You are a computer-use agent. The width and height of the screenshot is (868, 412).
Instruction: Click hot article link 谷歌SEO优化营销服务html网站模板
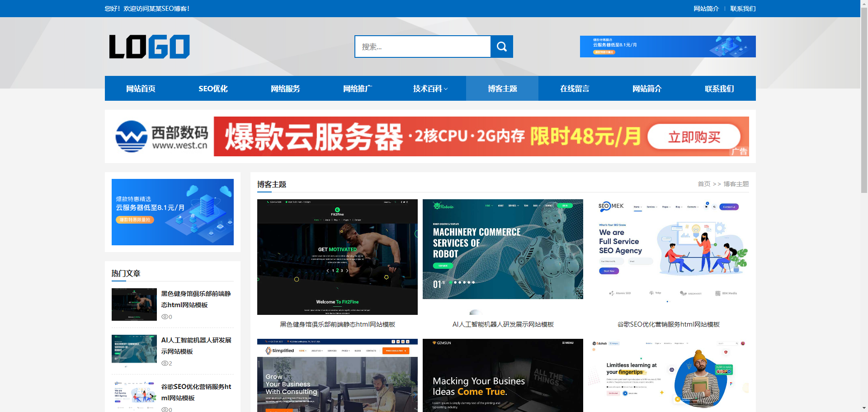(196, 392)
